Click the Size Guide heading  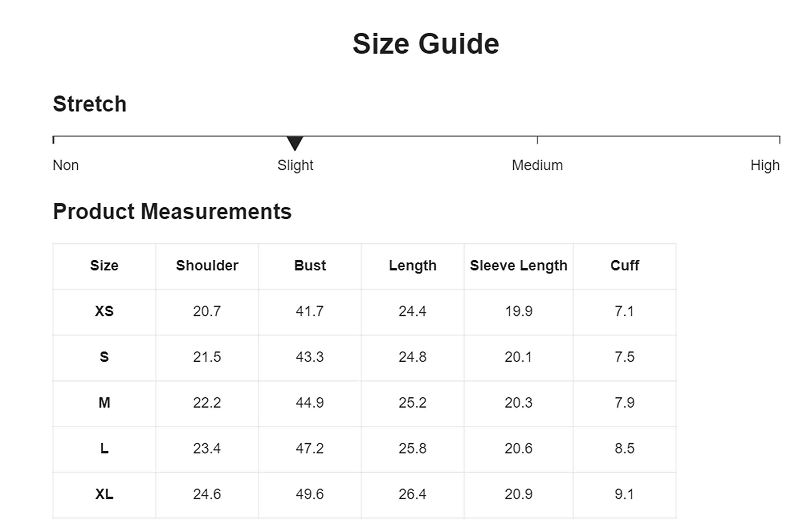coord(426,44)
